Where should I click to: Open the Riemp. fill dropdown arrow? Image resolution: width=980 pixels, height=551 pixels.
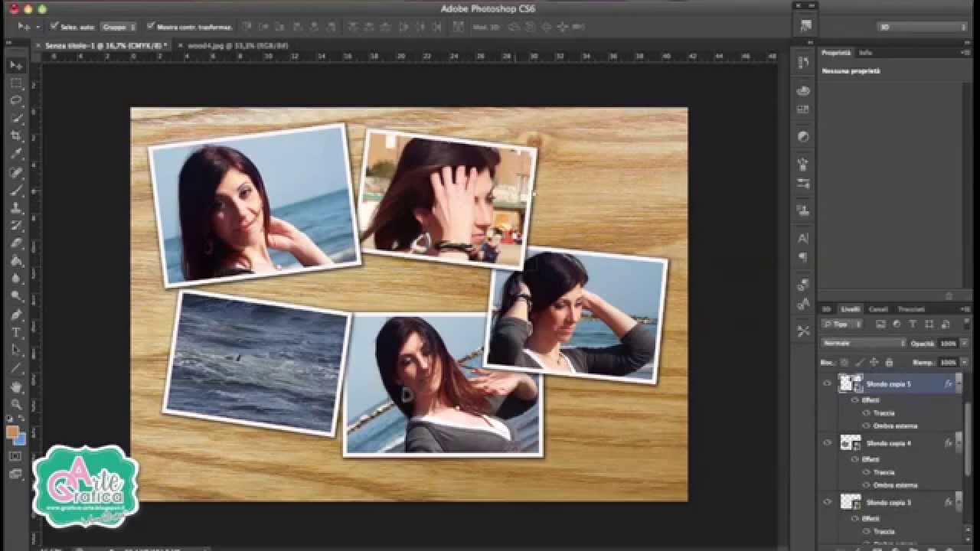pyautogui.click(x=965, y=362)
